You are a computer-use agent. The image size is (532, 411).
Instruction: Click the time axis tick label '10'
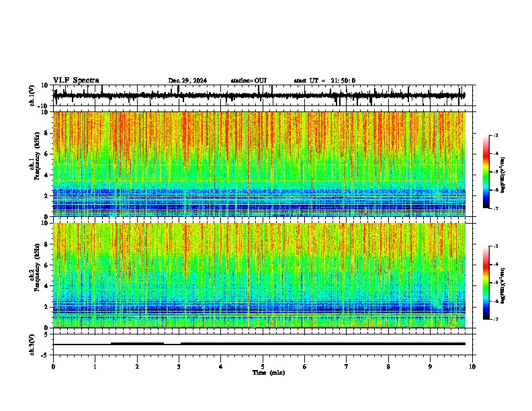472,367
